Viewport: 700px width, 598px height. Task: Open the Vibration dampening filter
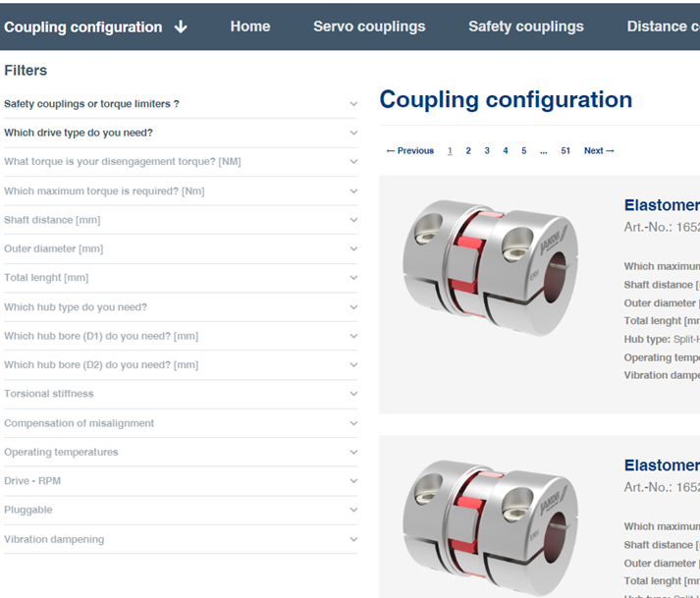pos(353,539)
